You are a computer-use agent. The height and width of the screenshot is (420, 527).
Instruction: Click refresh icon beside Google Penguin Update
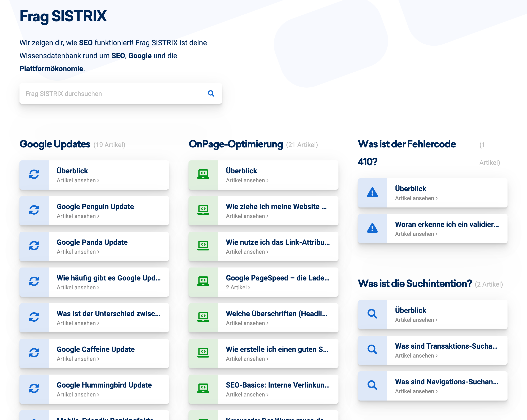point(34,210)
